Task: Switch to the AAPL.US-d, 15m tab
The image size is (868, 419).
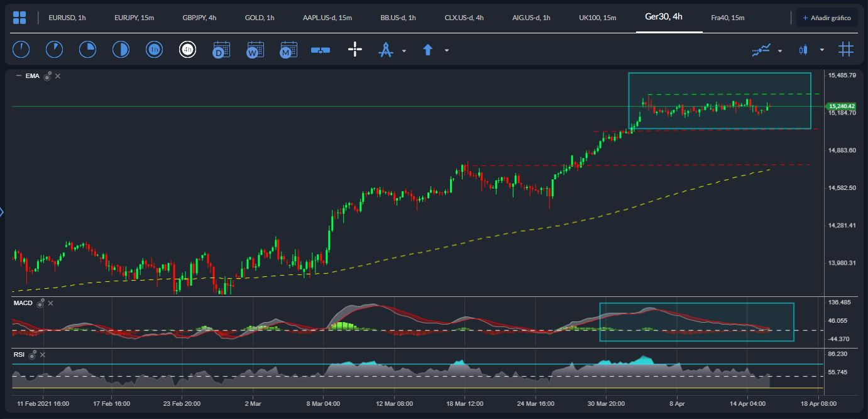Action: (x=327, y=18)
